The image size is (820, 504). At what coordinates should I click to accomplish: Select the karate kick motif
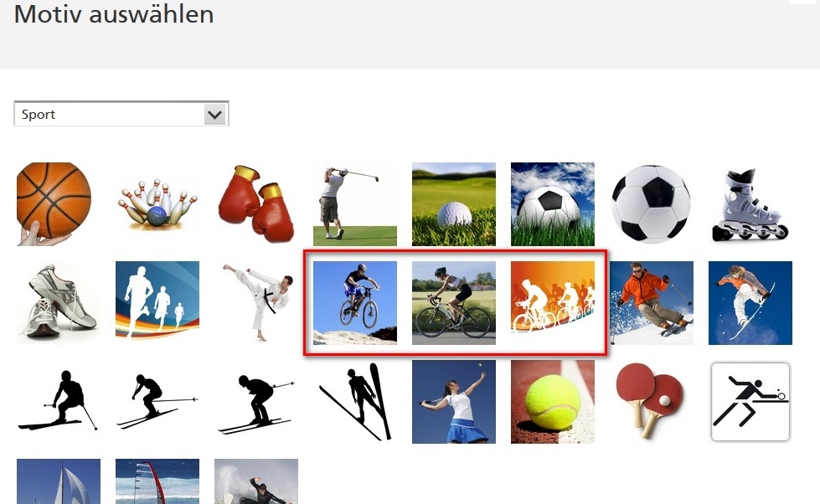tap(256, 303)
